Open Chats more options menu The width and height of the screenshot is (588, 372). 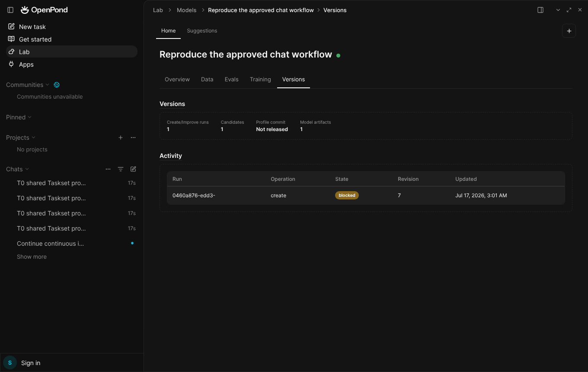108,169
